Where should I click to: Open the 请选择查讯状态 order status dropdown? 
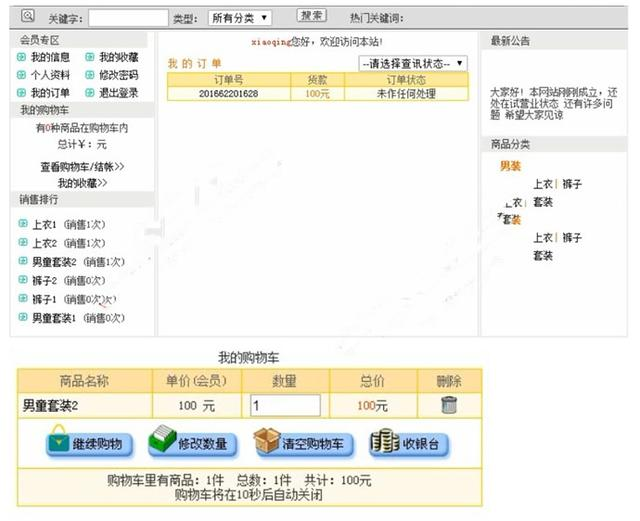pyautogui.click(x=413, y=63)
